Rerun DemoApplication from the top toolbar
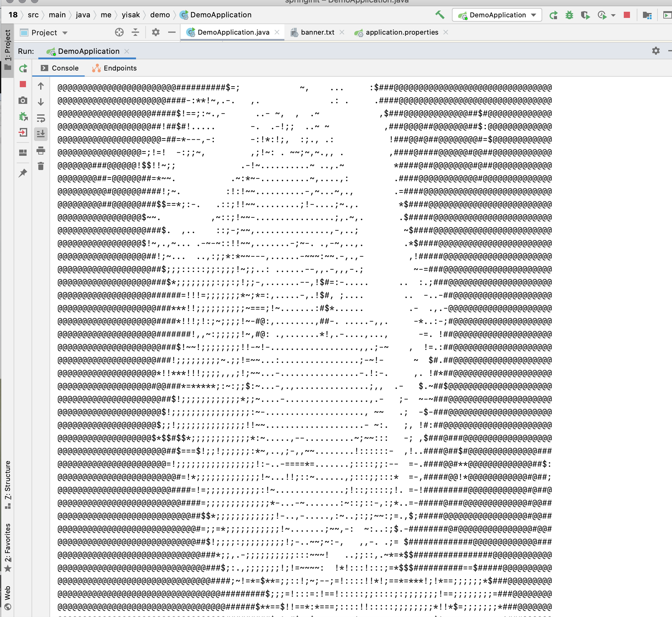 pos(553,15)
